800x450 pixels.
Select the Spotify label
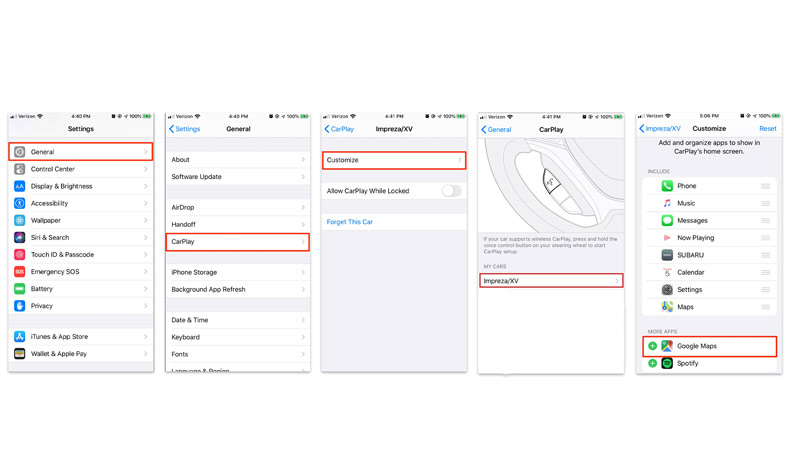click(688, 363)
